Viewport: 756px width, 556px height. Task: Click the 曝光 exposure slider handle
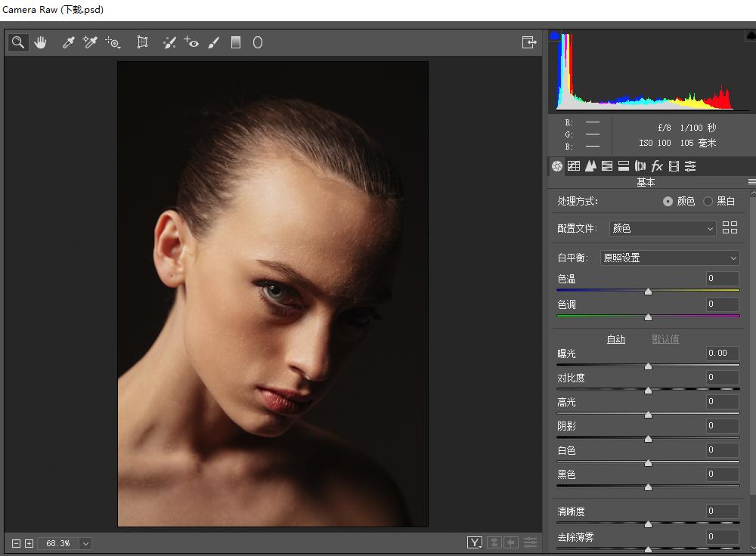coord(648,366)
